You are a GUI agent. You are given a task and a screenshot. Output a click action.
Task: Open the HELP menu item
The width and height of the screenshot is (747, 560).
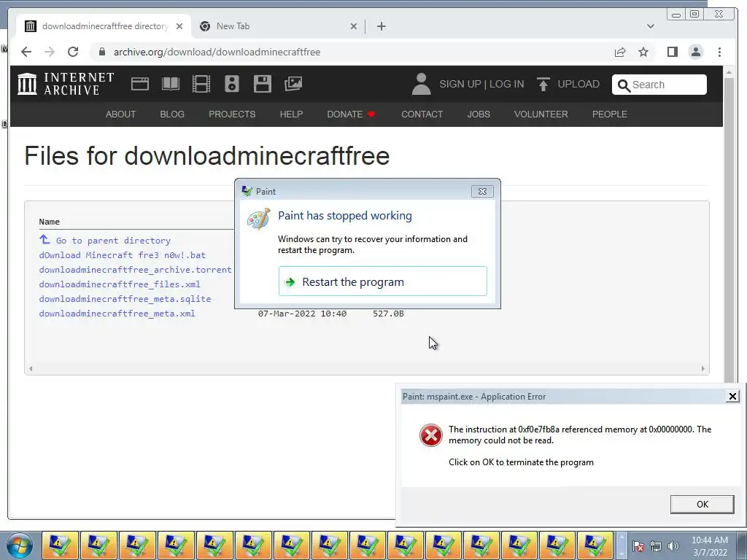[x=291, y=114]
